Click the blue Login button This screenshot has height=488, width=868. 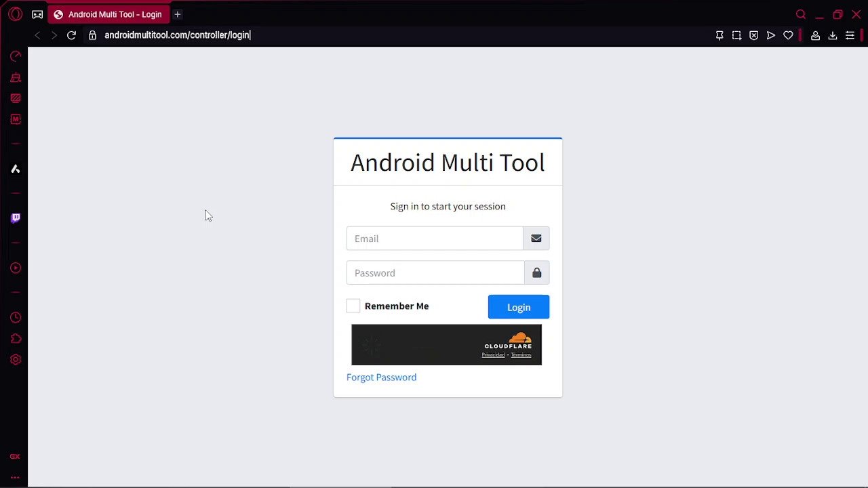tap(519, 307)
